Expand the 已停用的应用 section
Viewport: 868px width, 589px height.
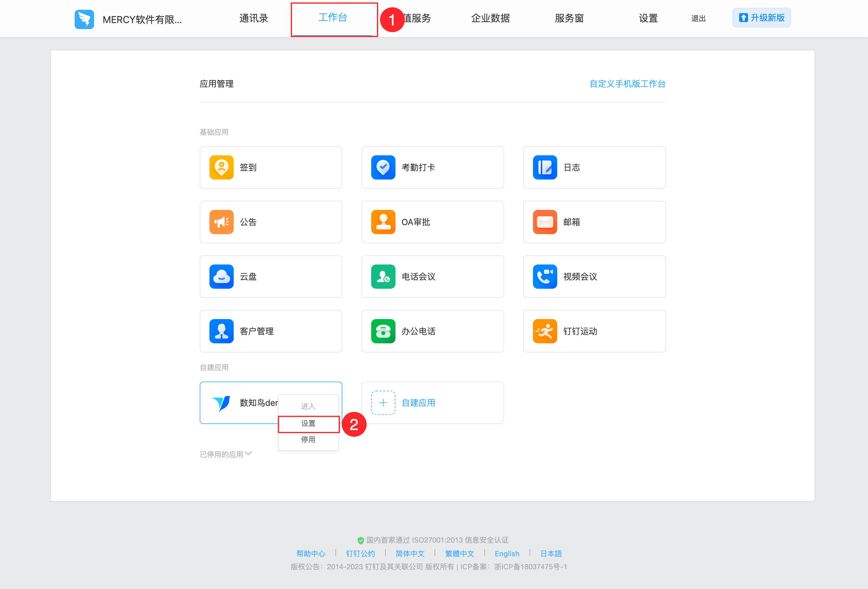click(x=225, y=454)
